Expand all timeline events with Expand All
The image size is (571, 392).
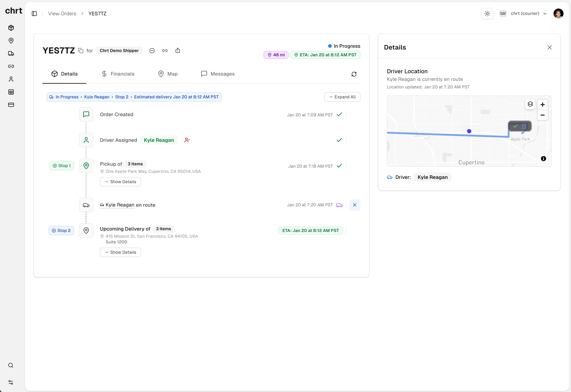point(342,97)
